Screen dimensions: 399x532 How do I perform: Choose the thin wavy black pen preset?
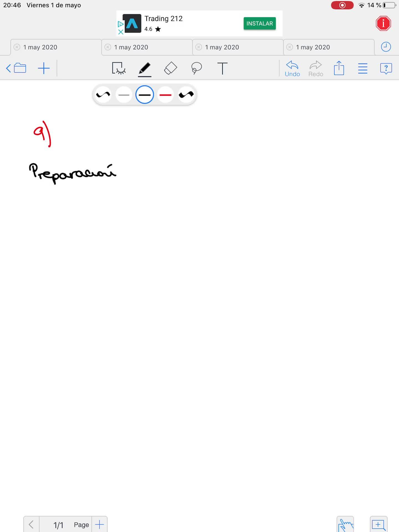click(103, 95)
